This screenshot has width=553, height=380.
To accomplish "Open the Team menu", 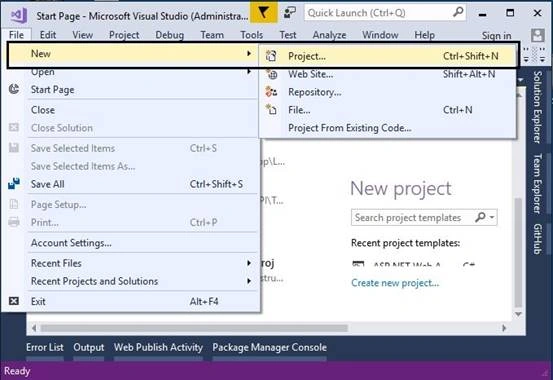I will click(212, 35).
